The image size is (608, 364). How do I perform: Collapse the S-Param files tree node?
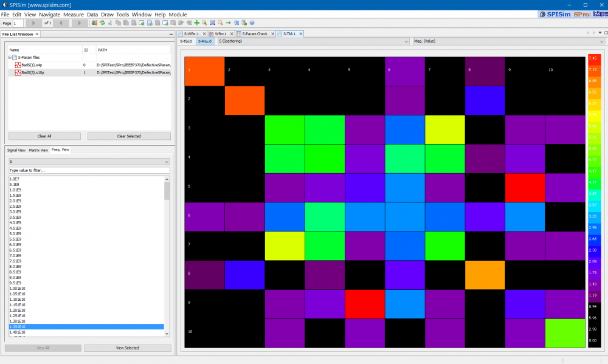[x=10, y=57]
